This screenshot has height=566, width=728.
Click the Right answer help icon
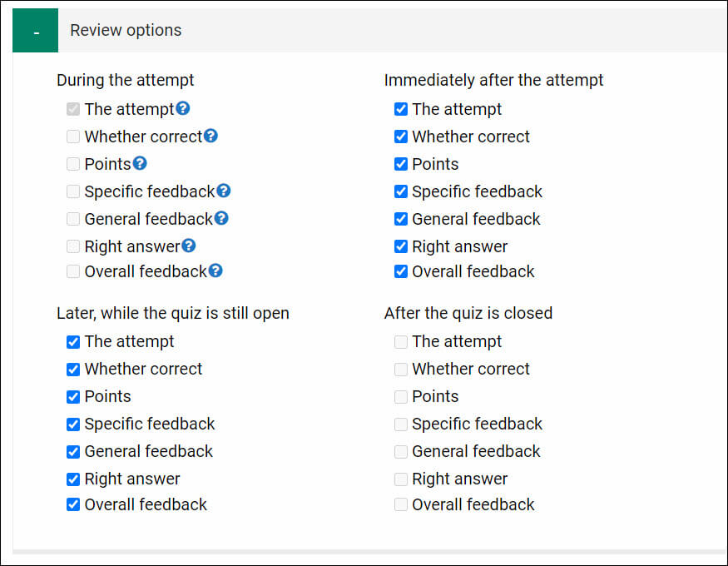tap(189, 246)
